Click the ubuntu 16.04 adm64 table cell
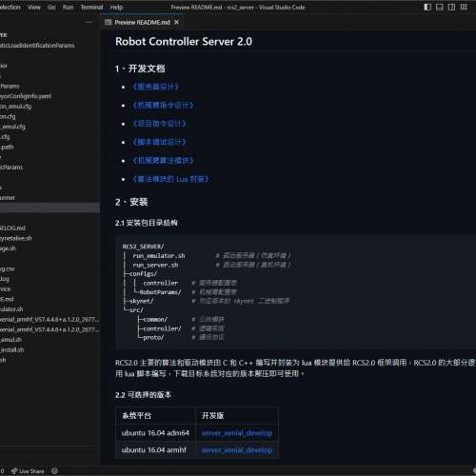Image resolution: width=476 pixels, height=476 pixels. pos(155,433)
